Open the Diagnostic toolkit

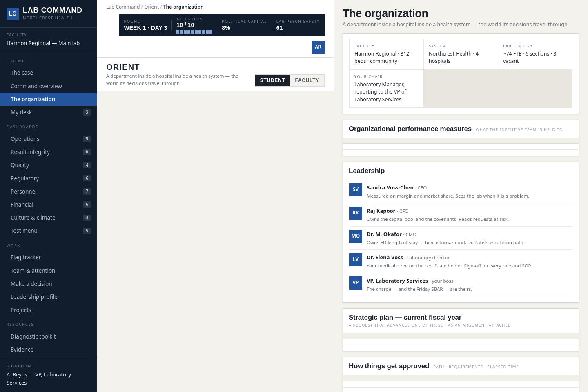[49, 336]
